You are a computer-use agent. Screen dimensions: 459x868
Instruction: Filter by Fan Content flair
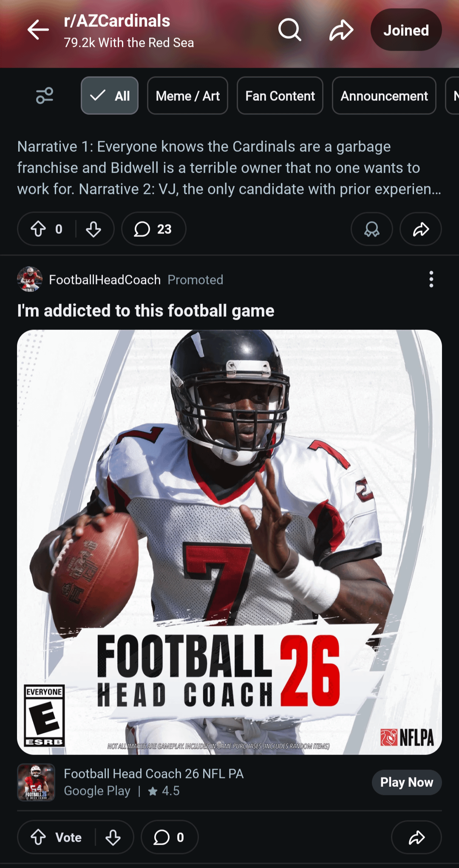pyautogui.click(x=280, y=96)
